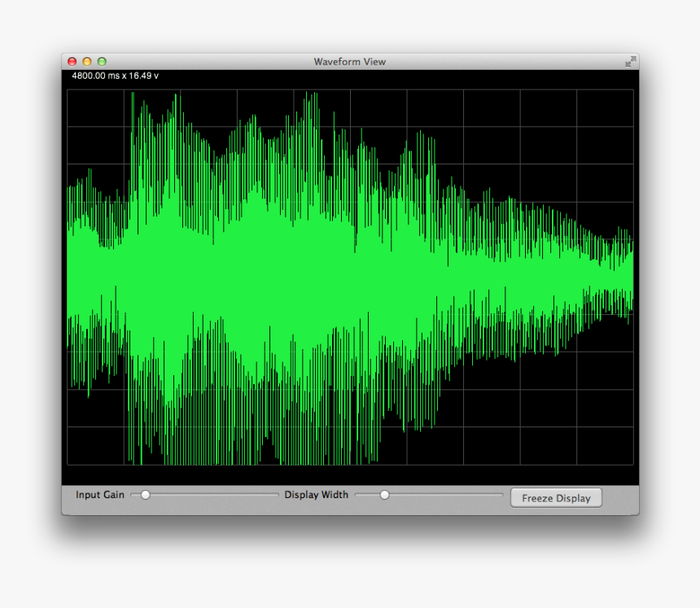Enter full screen using the arrows icon
Screen dimensions: 700x608
click(630, 62)
